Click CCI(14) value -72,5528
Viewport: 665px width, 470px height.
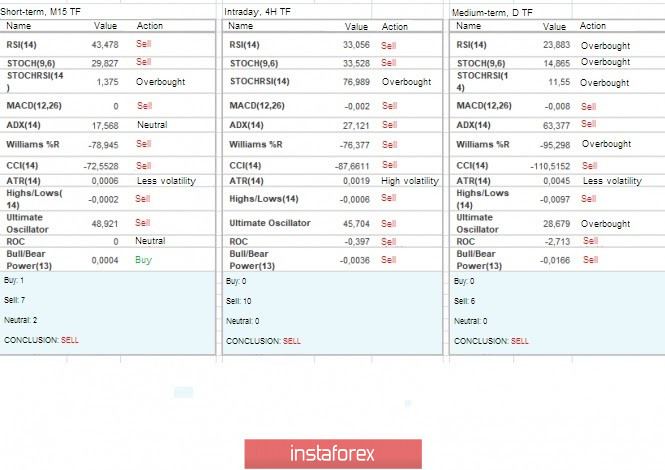coord(101,166)
